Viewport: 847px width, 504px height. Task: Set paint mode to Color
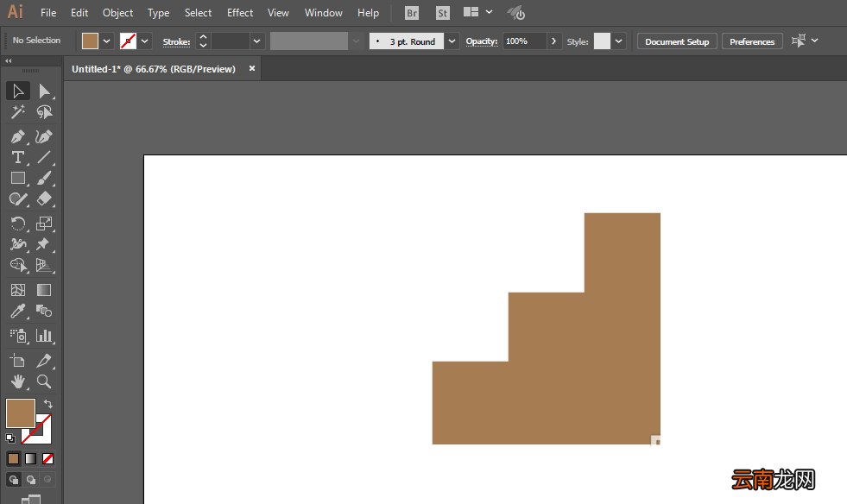pos(14,458)
